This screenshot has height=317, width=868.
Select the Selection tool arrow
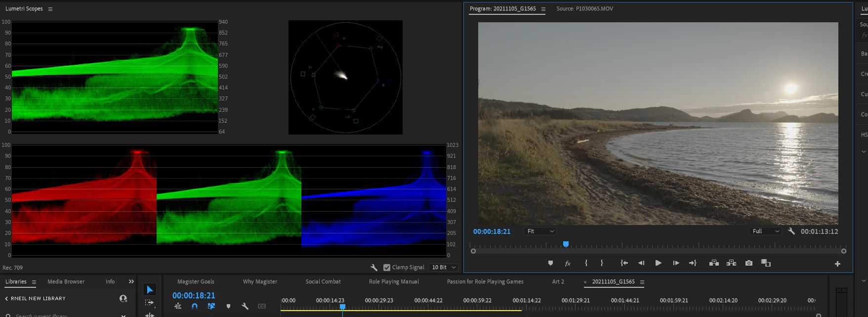150,290
